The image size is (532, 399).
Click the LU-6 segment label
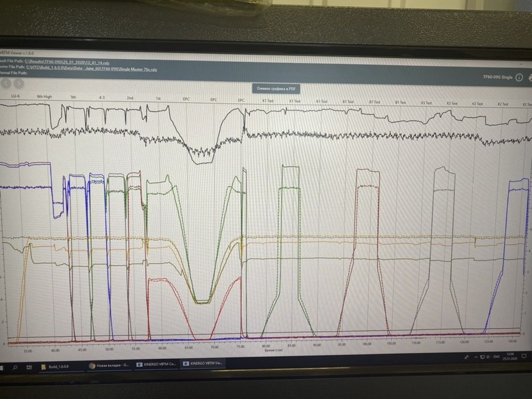pyautogui.click(x=15, y=96)
